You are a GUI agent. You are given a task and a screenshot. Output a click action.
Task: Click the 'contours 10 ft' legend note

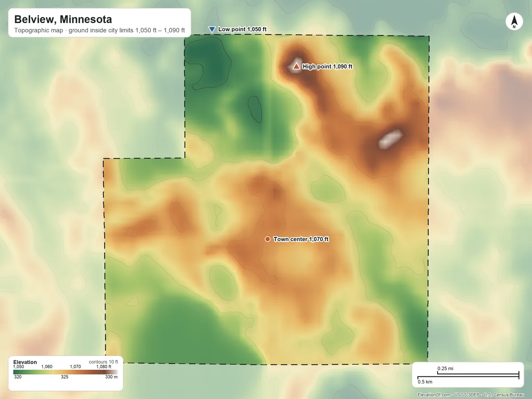tap(103, 362)
